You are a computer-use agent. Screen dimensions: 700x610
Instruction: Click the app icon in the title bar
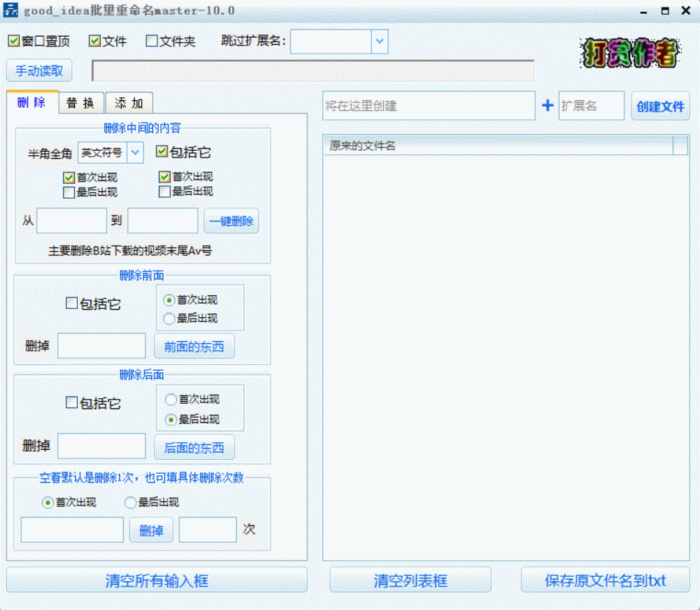click(11, 11)
